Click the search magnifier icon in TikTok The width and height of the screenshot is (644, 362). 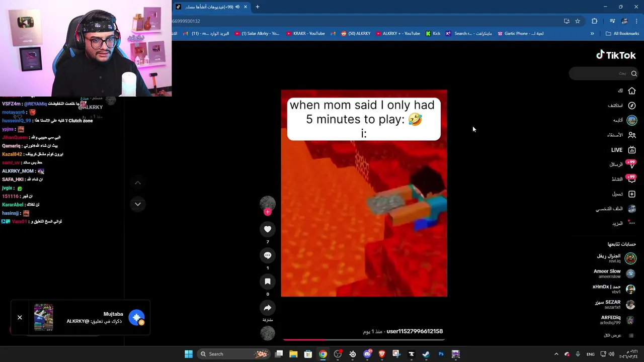point(634,73)
